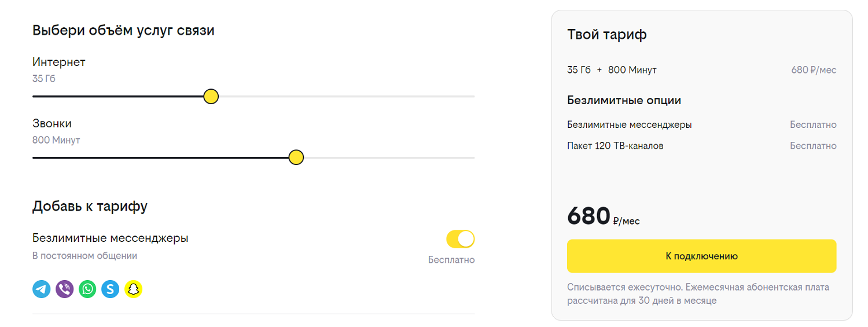The image size is (868, 327).
Task: Click the Snapchat ghost icon
Action: point(134,289)
